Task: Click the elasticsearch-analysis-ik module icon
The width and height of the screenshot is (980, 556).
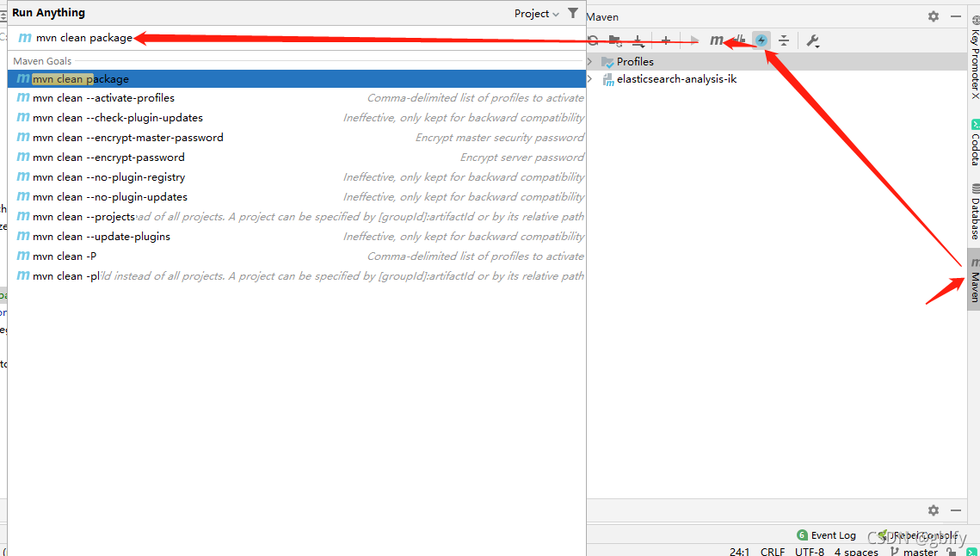Action: click(x=607, y=79)
